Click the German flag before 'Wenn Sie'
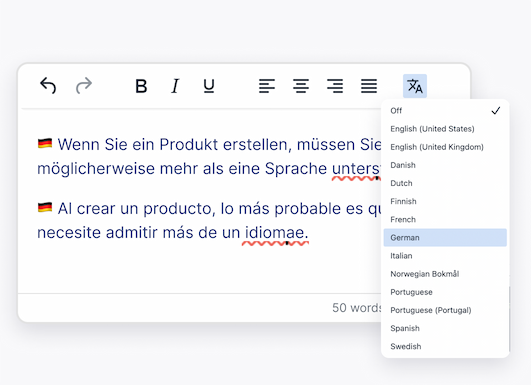 pos(45,144)
